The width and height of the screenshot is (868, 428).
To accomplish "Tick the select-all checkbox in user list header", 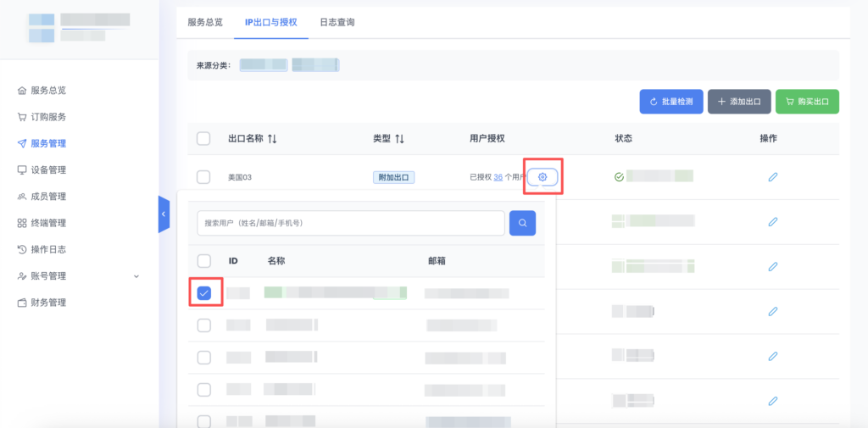I will 204,261.
